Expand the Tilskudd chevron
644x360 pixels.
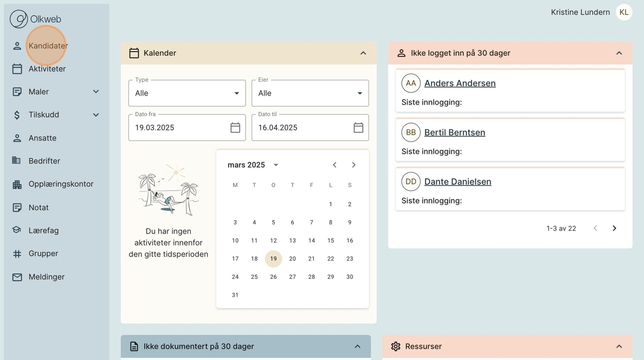(95, 114)
